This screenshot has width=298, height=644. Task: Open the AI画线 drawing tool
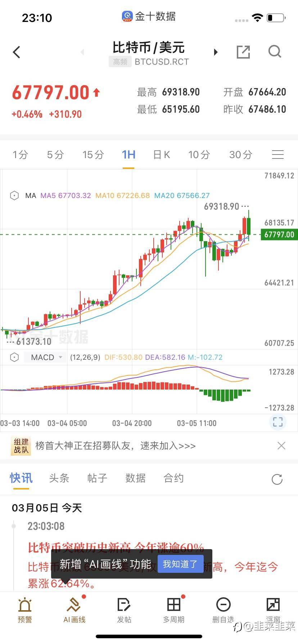pyautogui.click(x=74, y=609)
